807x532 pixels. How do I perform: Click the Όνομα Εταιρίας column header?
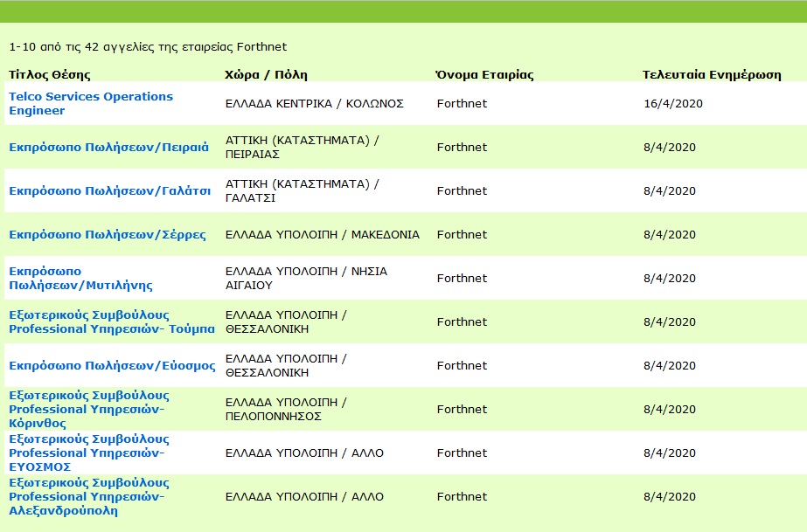pyautogui.click(x=484, y=75)
